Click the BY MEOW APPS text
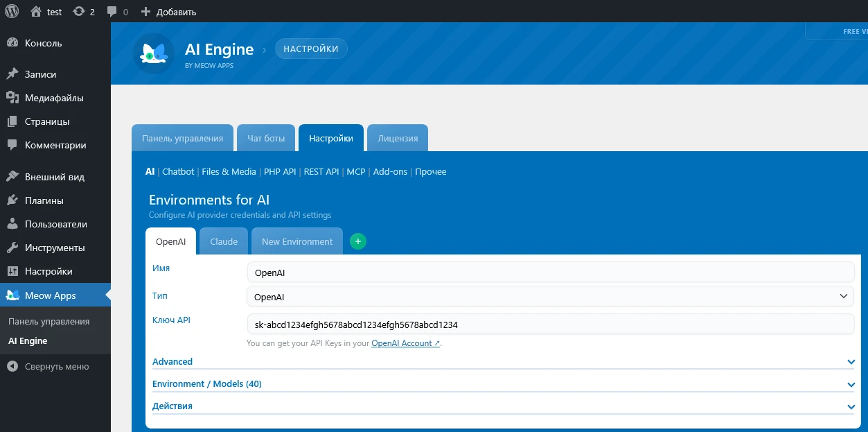The image size is (868, 432). [209, 66]
